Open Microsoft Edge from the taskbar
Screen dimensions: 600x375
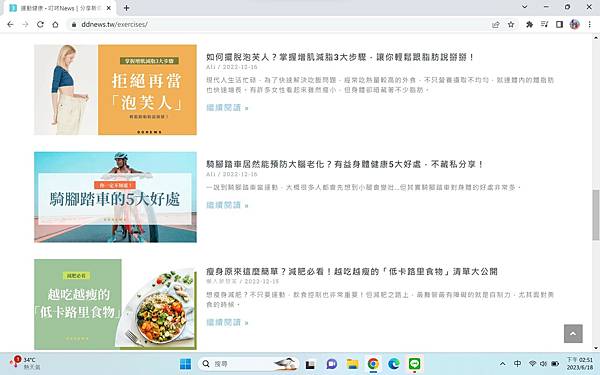click(394, 364)
